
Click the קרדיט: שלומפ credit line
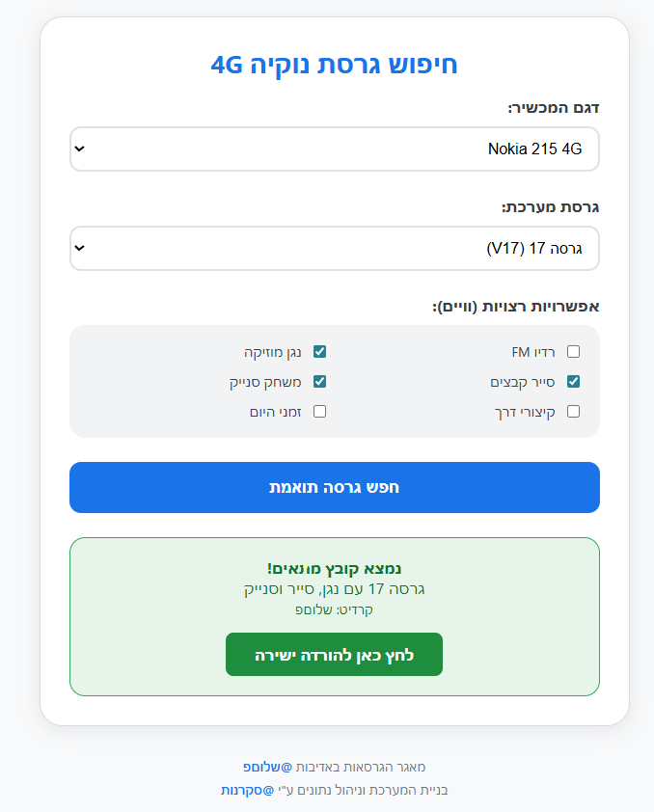click(x=334, y=609)
